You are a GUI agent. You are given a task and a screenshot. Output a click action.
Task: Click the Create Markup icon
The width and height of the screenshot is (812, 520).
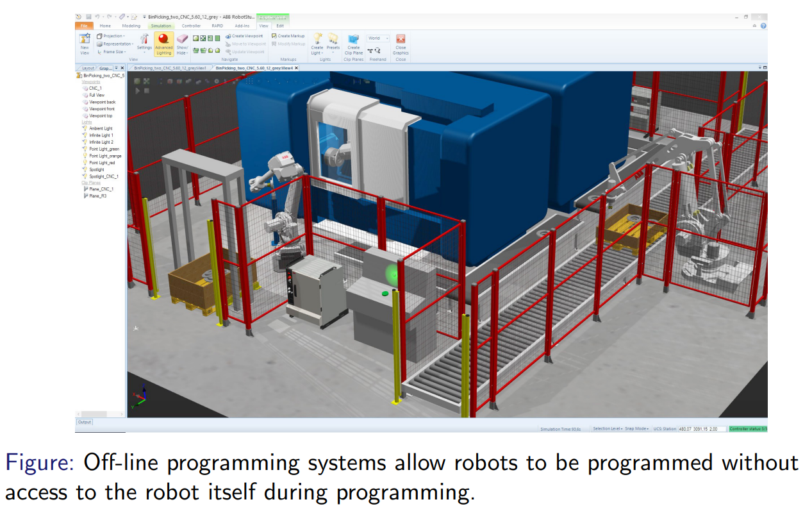(288, 36)
